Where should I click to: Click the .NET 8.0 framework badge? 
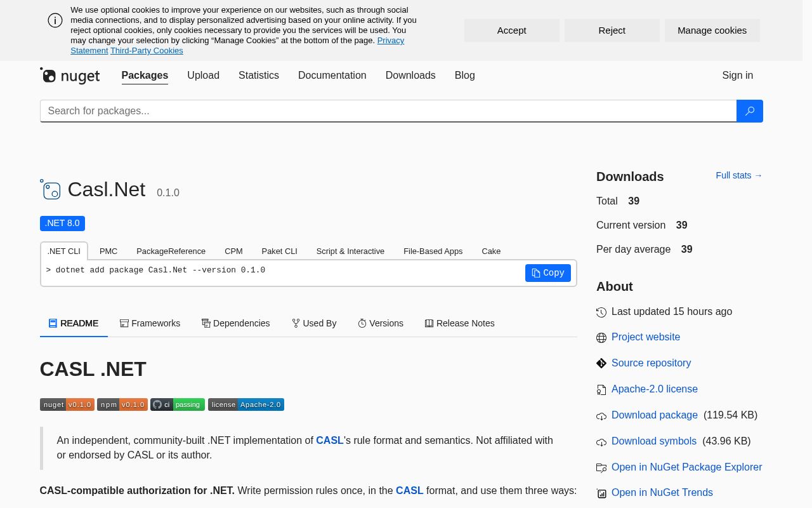pyautogui.click(x=62, y=224)
